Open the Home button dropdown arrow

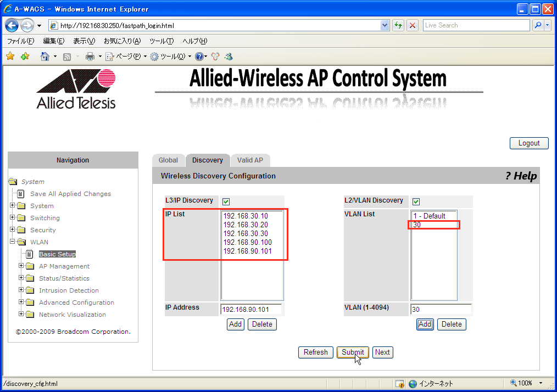point(55,57)
